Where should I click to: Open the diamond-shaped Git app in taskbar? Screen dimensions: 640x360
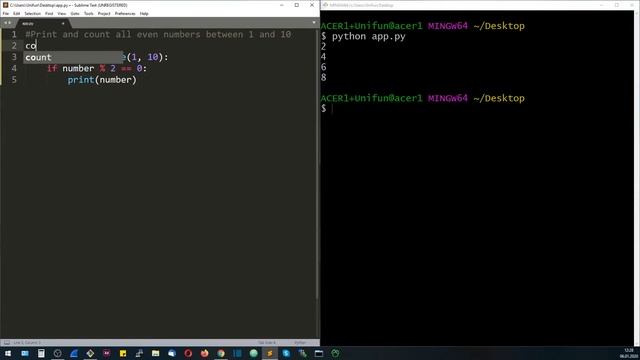[x=90, y=353]
